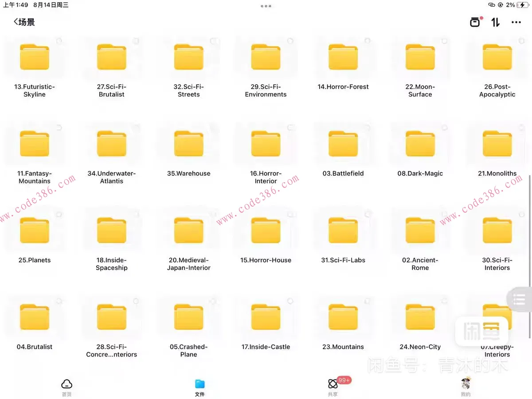Tick the selection circle on 32.Sci-Fi-Streets

pos(213,41)
